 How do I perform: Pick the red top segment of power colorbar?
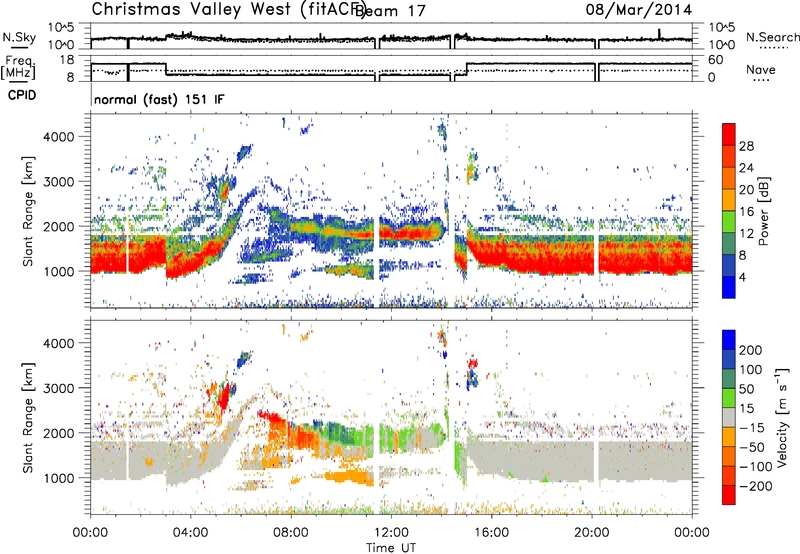(x=729, y=135)
